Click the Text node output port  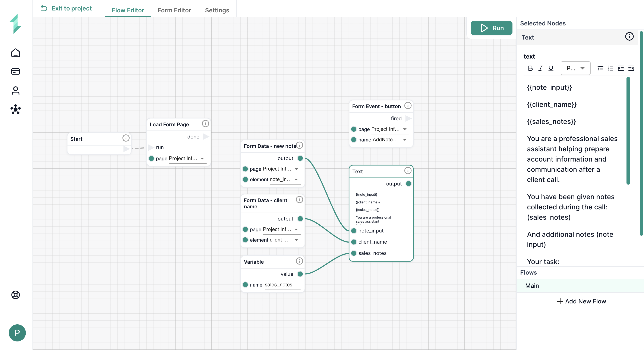408,184
